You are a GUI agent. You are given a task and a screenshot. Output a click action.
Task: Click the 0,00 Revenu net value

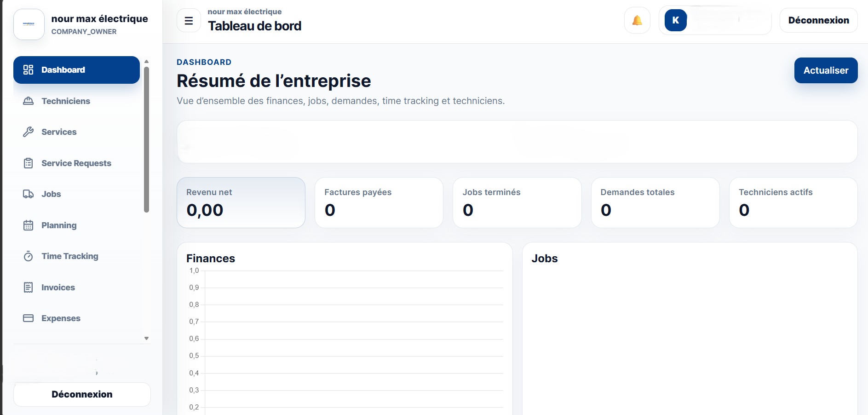[x=205, y=210]
